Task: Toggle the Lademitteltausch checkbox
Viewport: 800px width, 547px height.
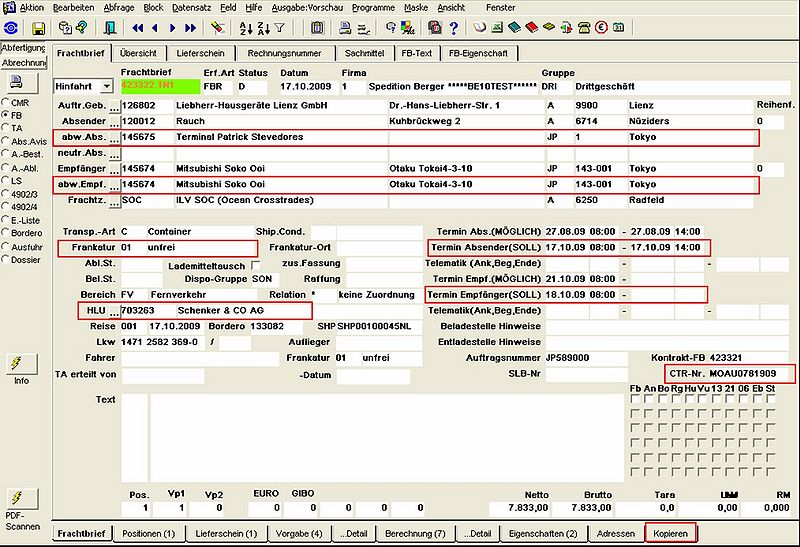Action: click(256, 266)
